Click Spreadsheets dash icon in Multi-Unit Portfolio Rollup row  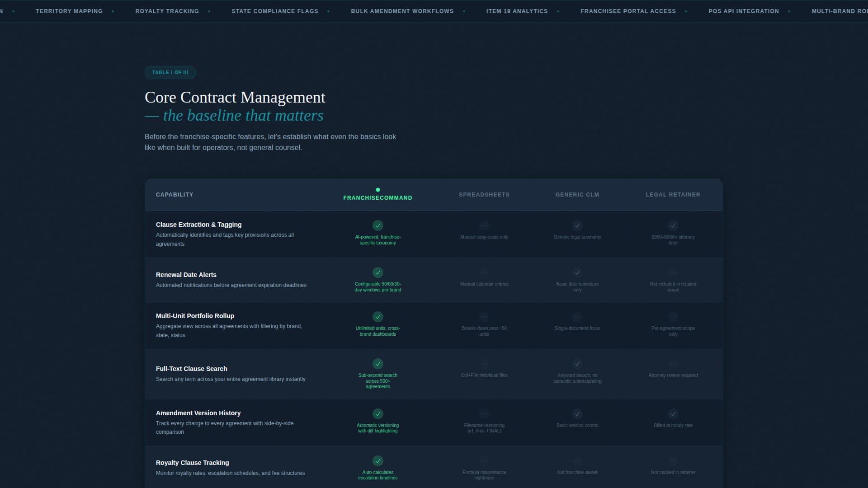coord(484,316)
